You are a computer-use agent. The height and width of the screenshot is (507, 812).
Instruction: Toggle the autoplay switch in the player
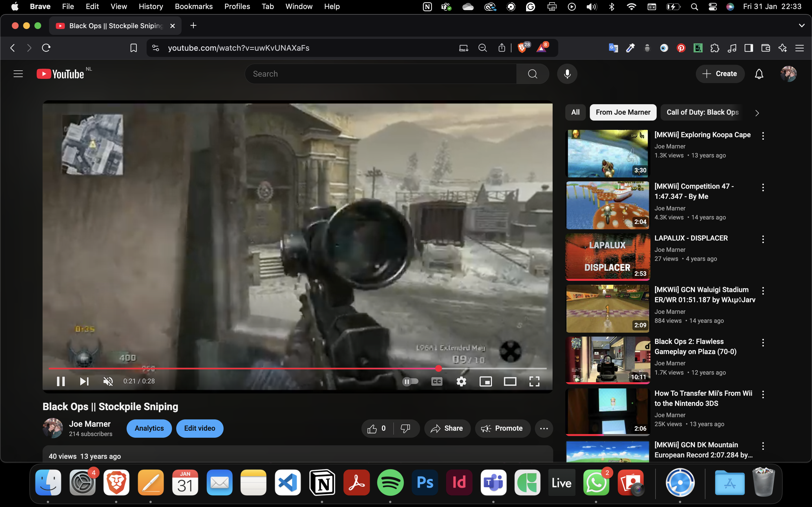[x=410, y=381]
